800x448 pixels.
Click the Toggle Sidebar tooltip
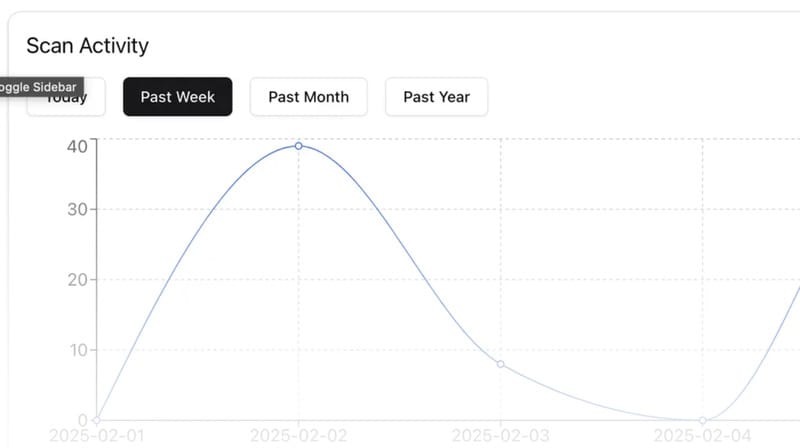tap(38, 87)
